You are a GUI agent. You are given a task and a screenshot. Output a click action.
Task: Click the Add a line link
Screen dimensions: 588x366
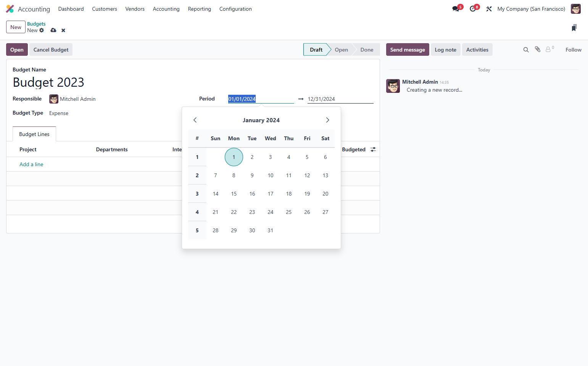(31, 164)
